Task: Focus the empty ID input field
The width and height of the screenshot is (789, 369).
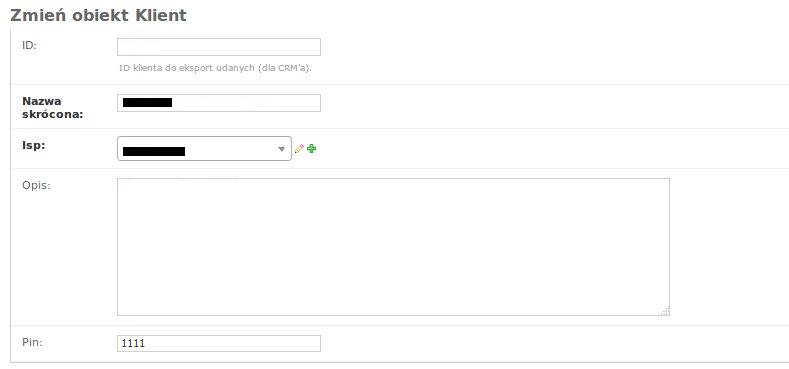Action: point(219,47)
